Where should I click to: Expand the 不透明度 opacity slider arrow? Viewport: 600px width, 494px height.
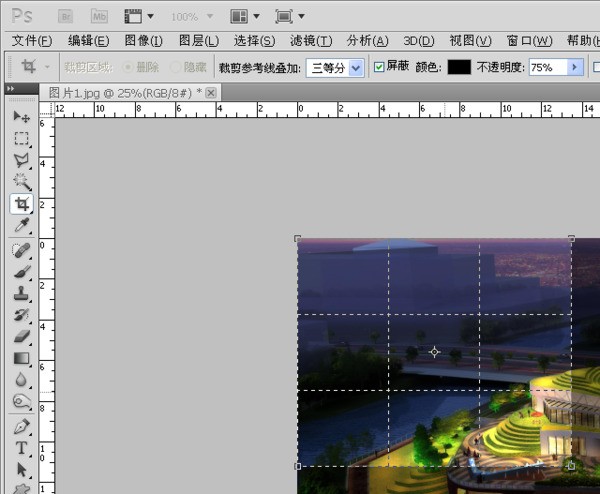[574, 67]
